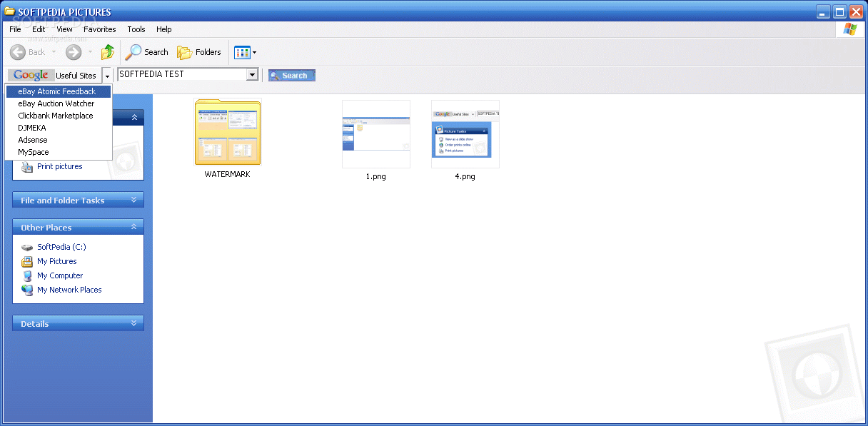868x426 pixels.
Task: Open the Help menu
Action: tap(164, 29)
